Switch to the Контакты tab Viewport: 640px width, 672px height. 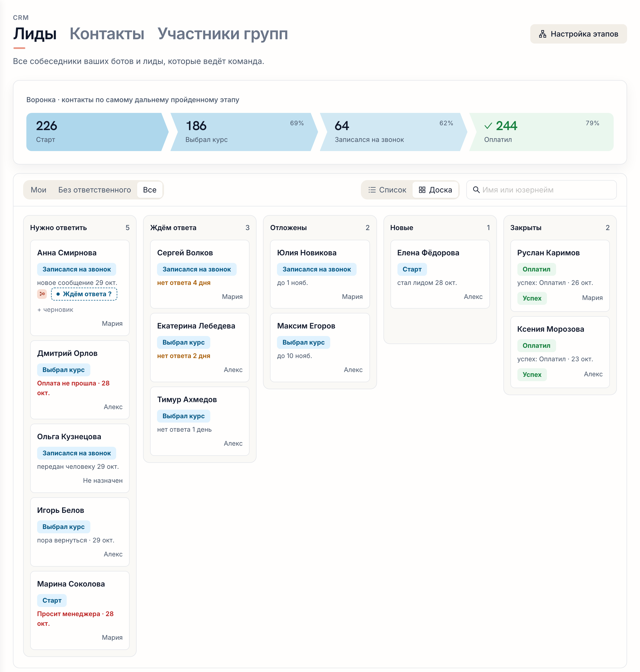107,34
